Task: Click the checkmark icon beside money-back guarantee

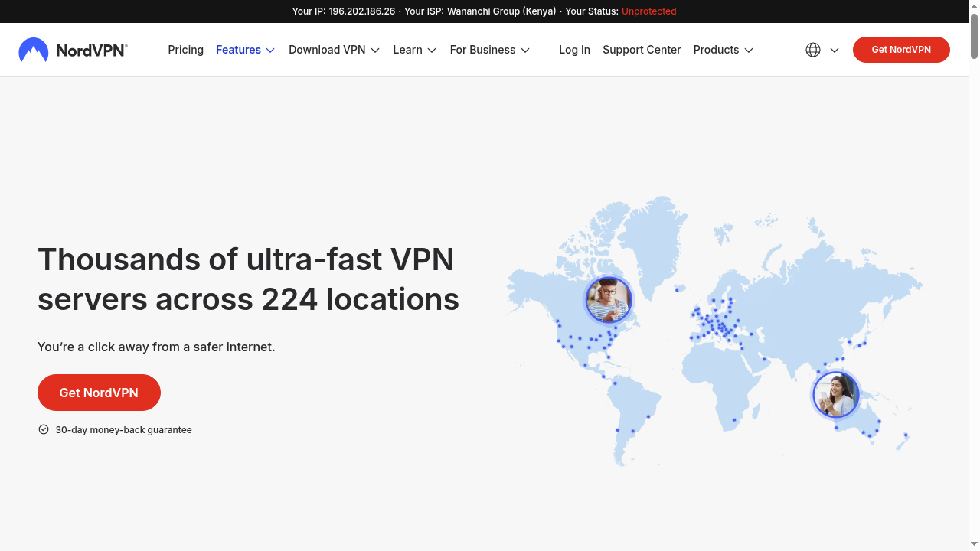Action: [x=44, y=429]
